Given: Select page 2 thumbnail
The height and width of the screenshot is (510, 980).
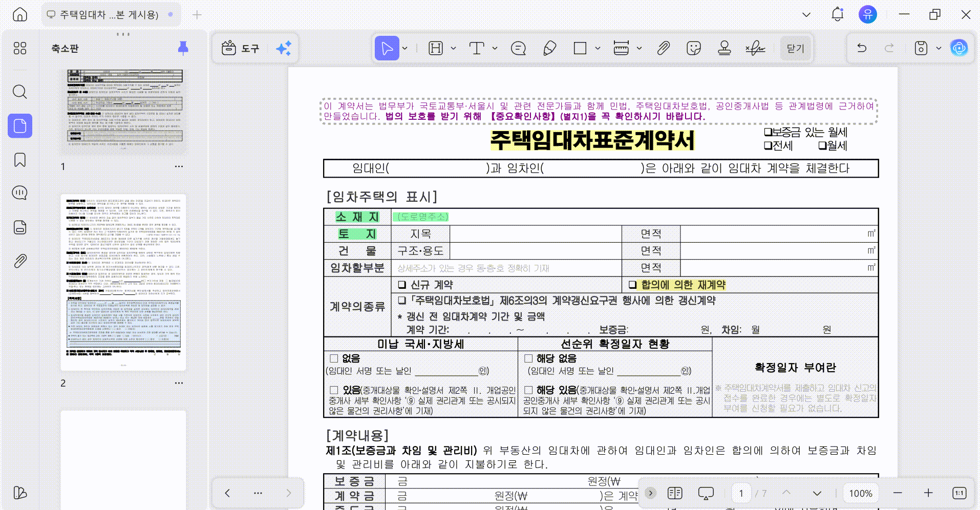Looking at the screenshot, I should pos(123,282).
